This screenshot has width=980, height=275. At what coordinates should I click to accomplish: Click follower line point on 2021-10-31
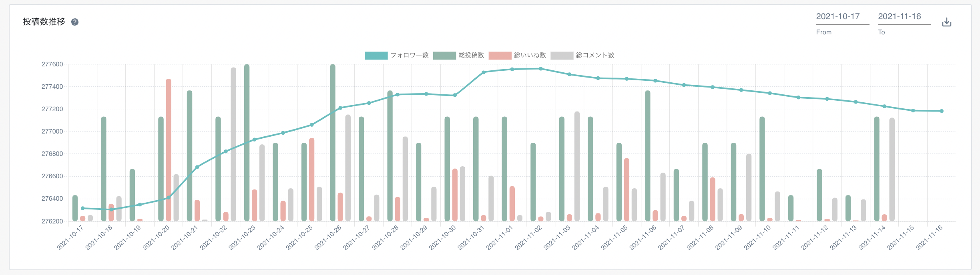[484, 72]
